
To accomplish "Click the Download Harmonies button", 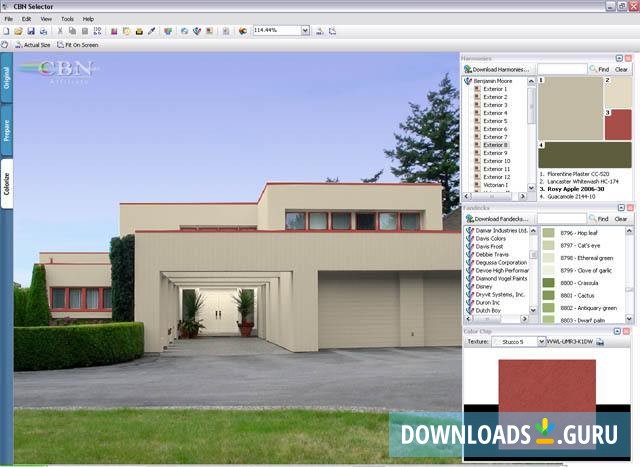I will pos(498,69).
